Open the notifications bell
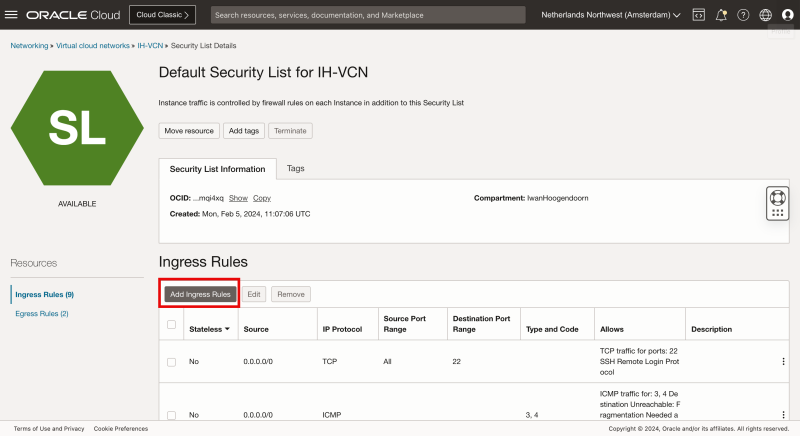The image size is (800, 436). 721,15
